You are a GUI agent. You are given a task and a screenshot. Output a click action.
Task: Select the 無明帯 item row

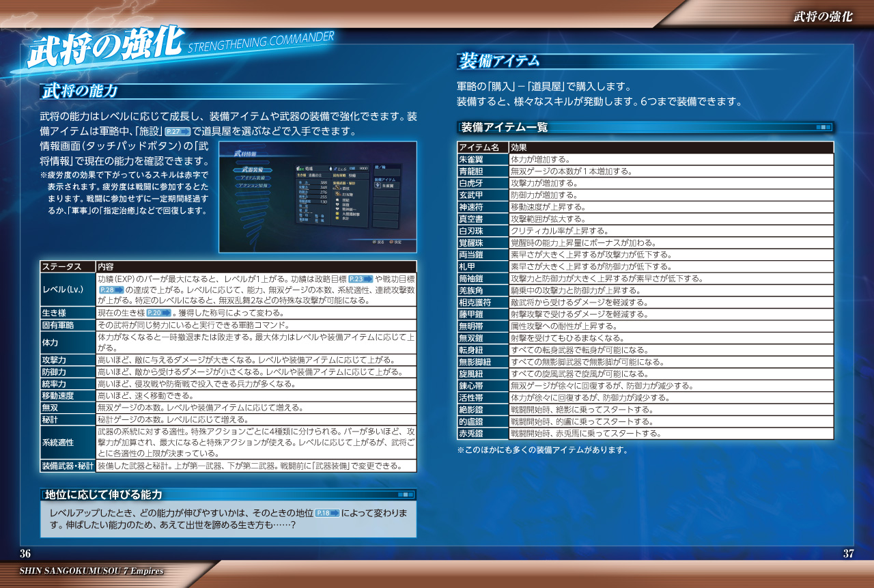(x=645, y=326)
